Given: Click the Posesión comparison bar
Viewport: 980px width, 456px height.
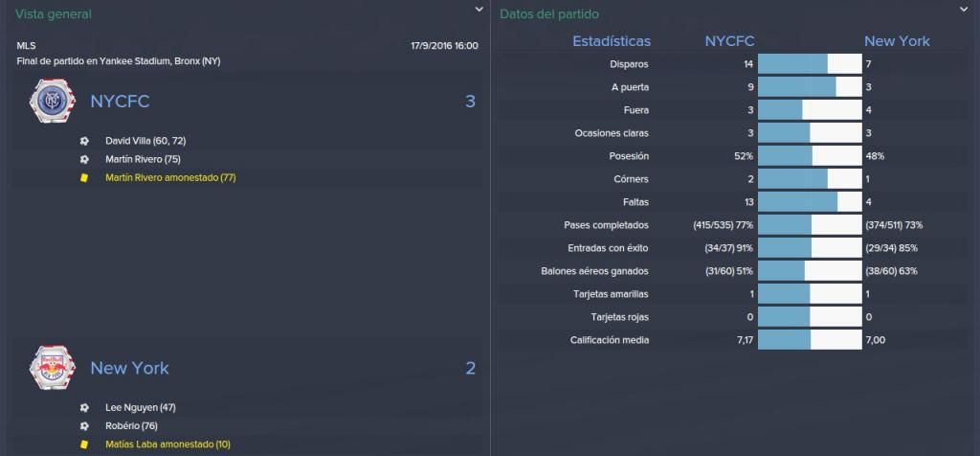Looking at the screenshot, I should point(810,156).
